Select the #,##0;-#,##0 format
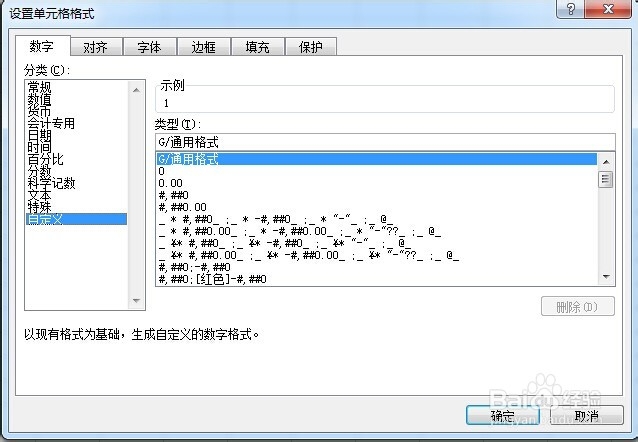The width and height of the screenshot is (638, 442). point(377,267)
